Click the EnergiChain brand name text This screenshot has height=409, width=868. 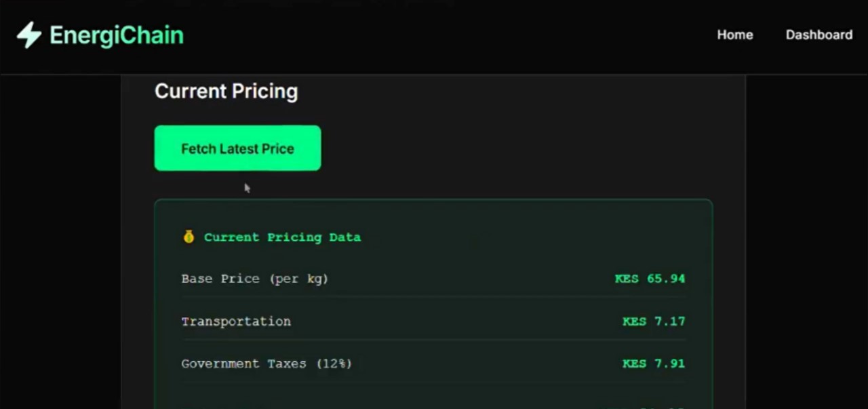[x=116, y=35]
